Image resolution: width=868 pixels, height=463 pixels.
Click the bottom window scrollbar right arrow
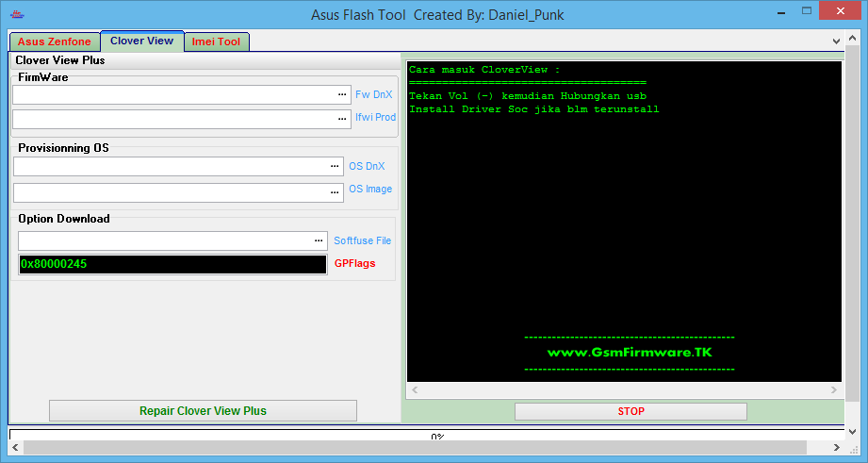click(836, 448)
